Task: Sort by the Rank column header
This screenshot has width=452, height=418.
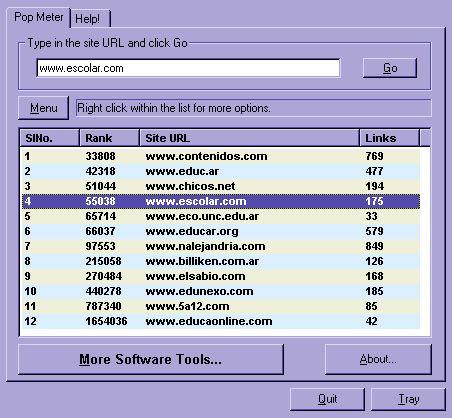Action: (x=109, y=138)
